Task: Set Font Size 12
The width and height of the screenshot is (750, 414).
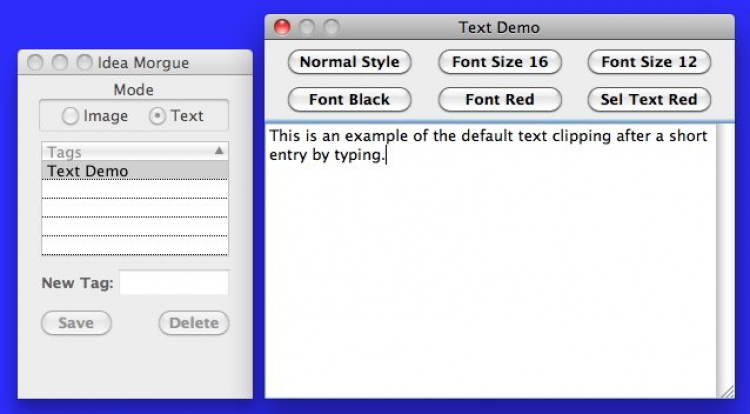Action: pos(649,62)
